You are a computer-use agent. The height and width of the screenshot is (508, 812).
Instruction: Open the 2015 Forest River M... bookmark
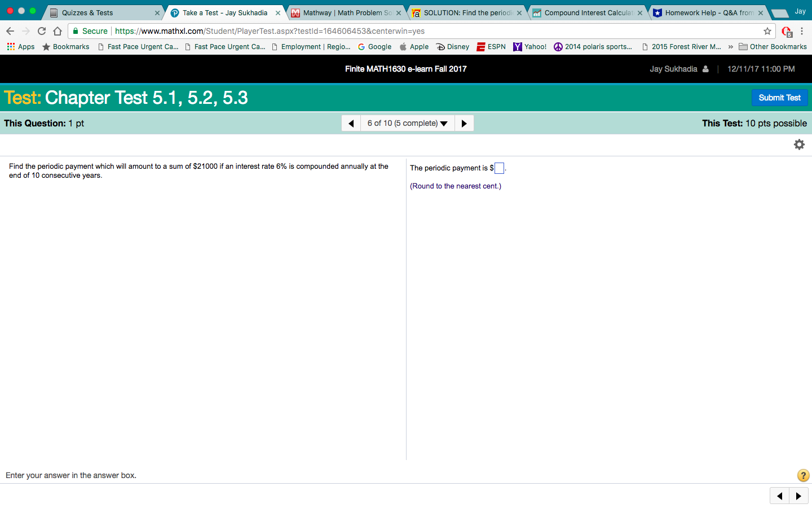click(681, 47)
